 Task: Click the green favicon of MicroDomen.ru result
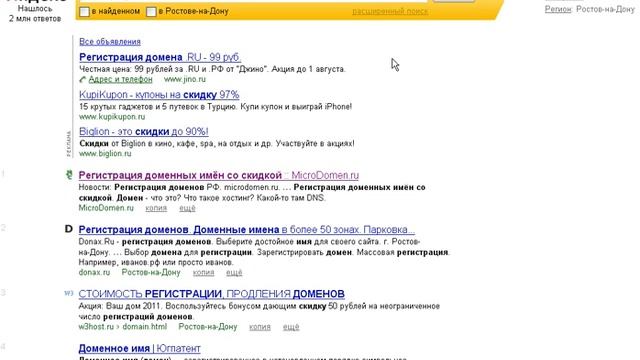point(69,175)
